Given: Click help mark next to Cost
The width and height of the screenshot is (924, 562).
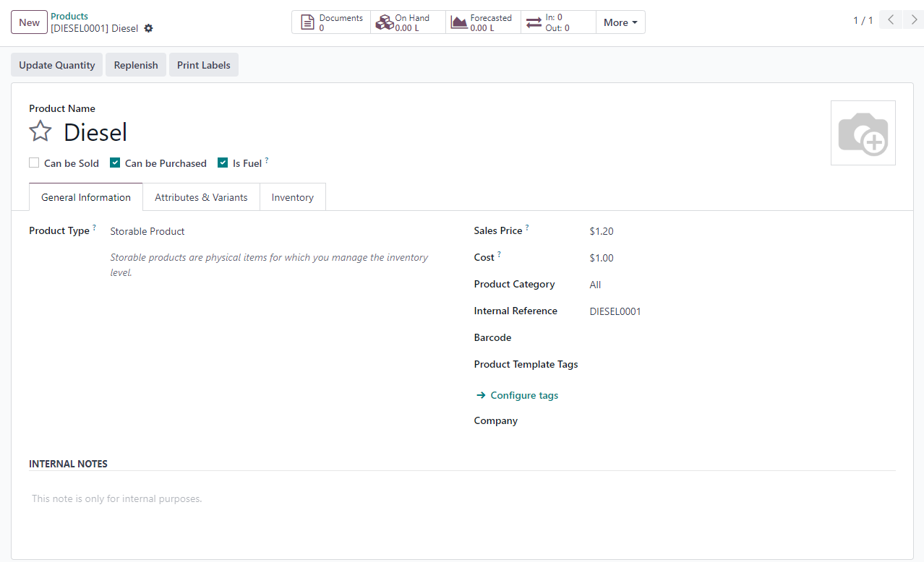Looking at the screenshot, I should click(499, 254).
